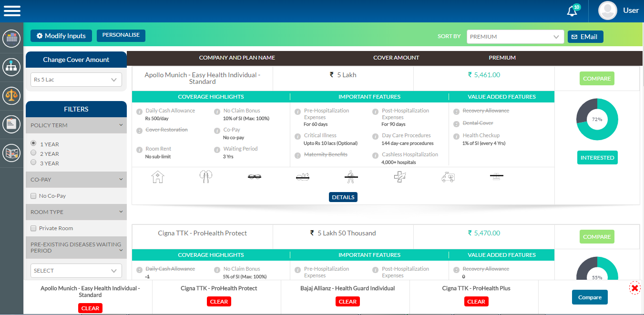Enable the No Co-Pay checkbox
The width and height of the screenshot is (644, 315).
pos(33,196)
